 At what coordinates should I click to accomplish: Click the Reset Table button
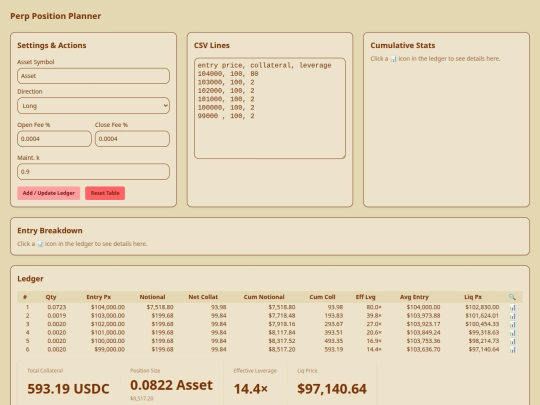click(x=105, y=193)
